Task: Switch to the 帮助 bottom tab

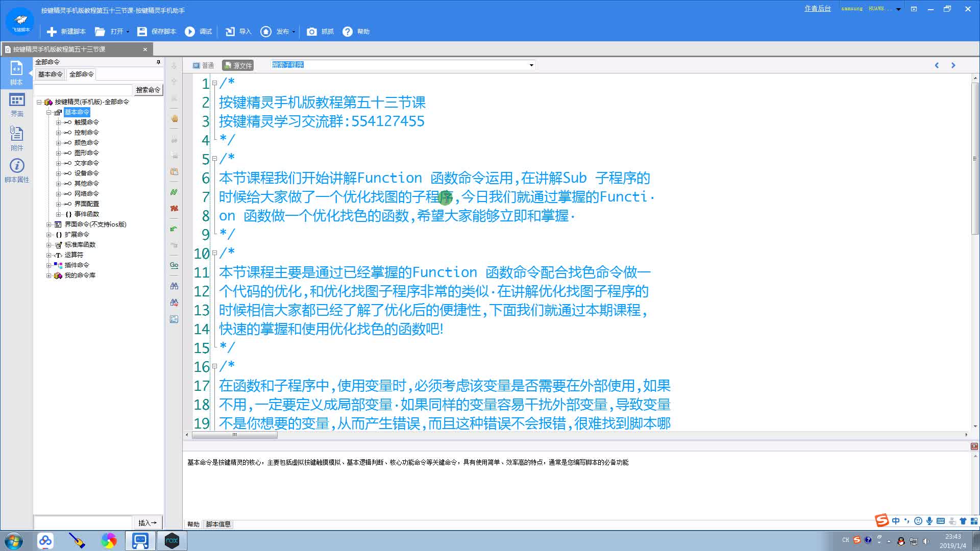Action: click(x=193, y=524)
